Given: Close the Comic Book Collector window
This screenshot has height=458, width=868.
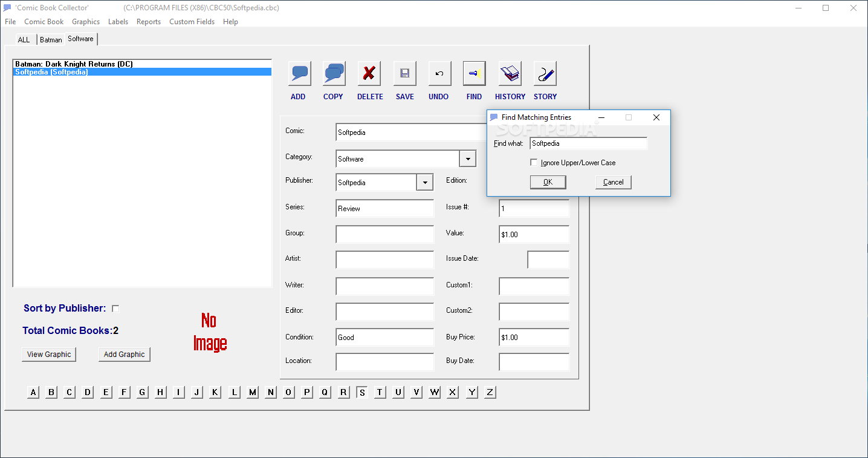Looking at the screenshot, I should point(853,8).
